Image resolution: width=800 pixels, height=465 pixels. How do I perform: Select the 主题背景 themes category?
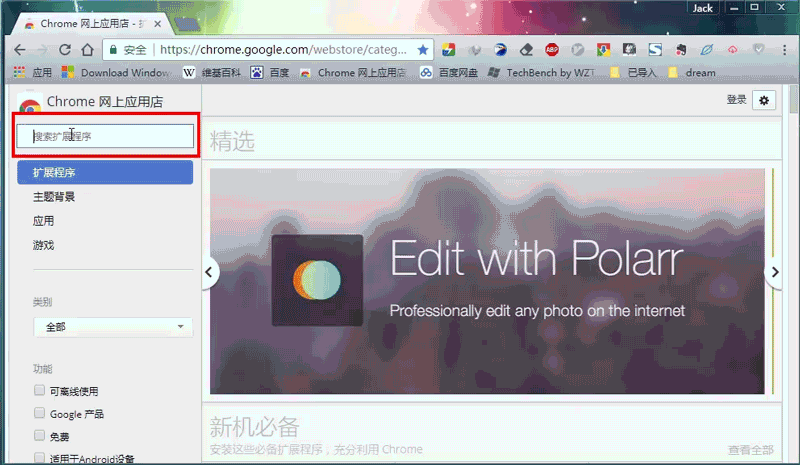[54, 197]
